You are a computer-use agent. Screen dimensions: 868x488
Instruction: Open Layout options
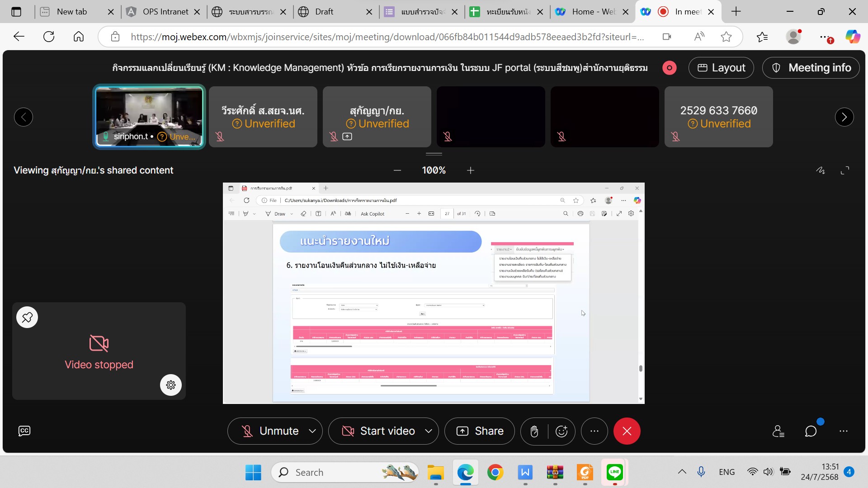coord(721,68)
